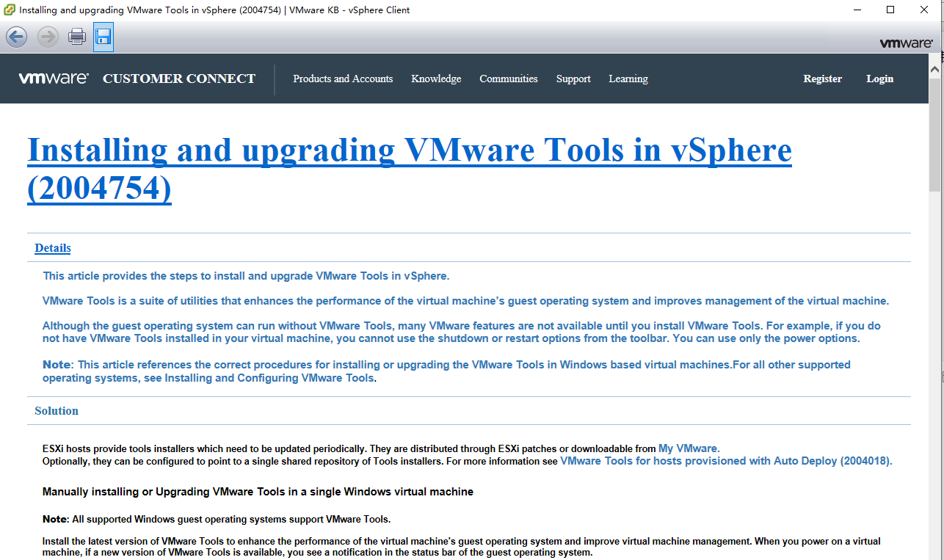Click the VMware logo in browser toolbar

tap(906, 43)
